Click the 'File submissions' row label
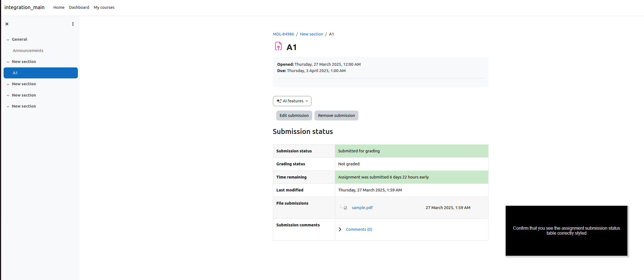Image resolution: width=644 pixels, height=280 pixels. [292, 203]
